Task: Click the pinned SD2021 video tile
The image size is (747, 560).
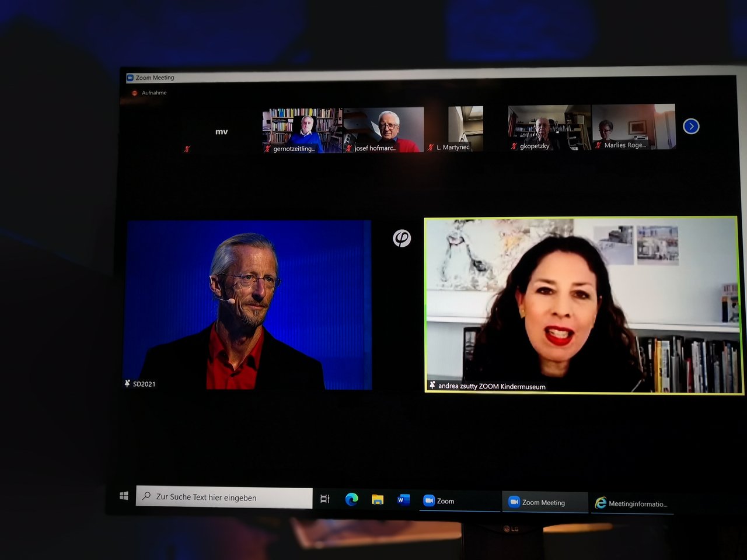Action: [x=249, y=304]
